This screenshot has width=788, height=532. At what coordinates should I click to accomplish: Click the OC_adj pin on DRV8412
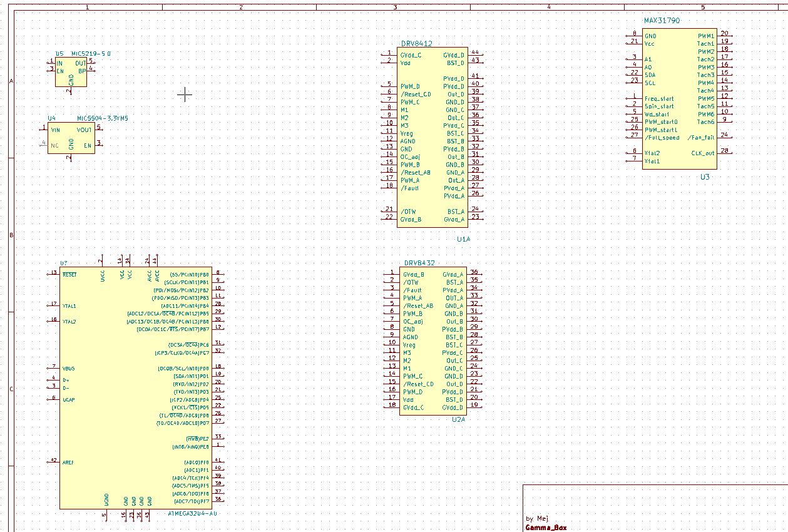(410, 156)
